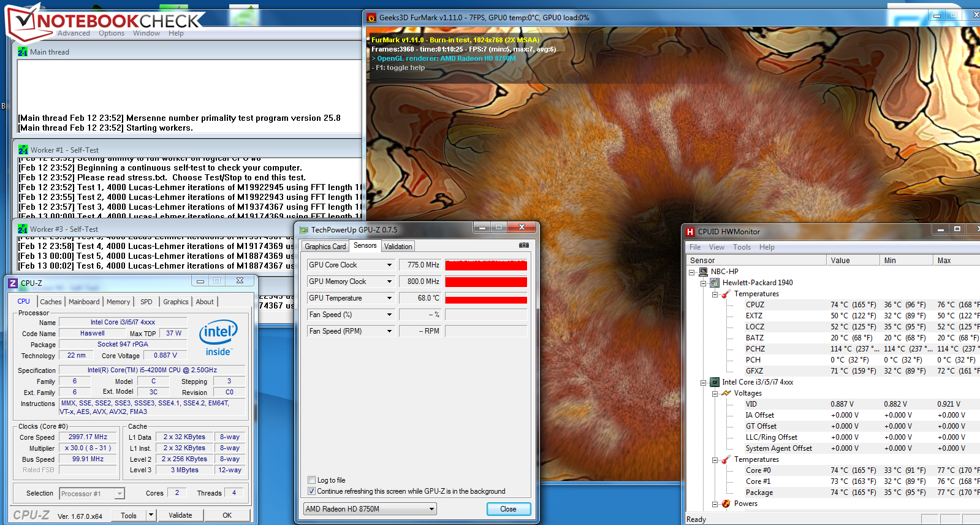Image resolution: width=980 pixels, height=525 pixels.
Task: Click the GPU Memory Clock red graph bar
Action: [x=486, y=282]
